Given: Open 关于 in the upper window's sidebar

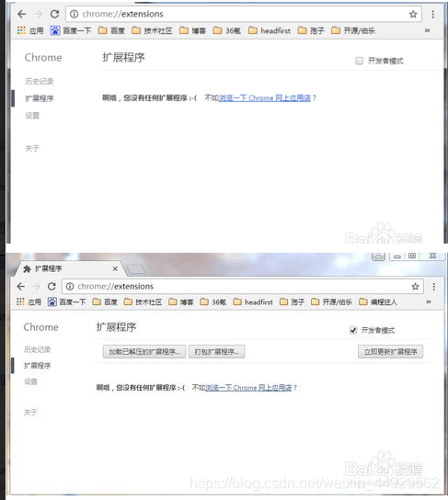Looking at the screenshot, I should pos(32,148).
